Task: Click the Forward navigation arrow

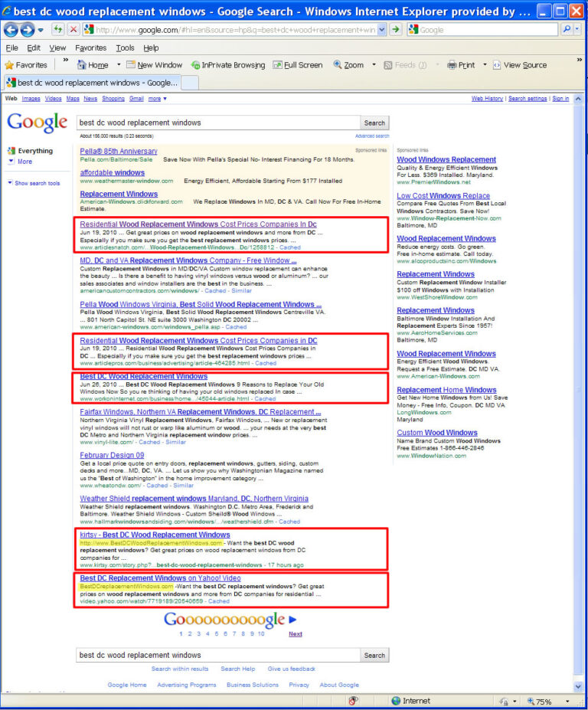Action: 28,30
